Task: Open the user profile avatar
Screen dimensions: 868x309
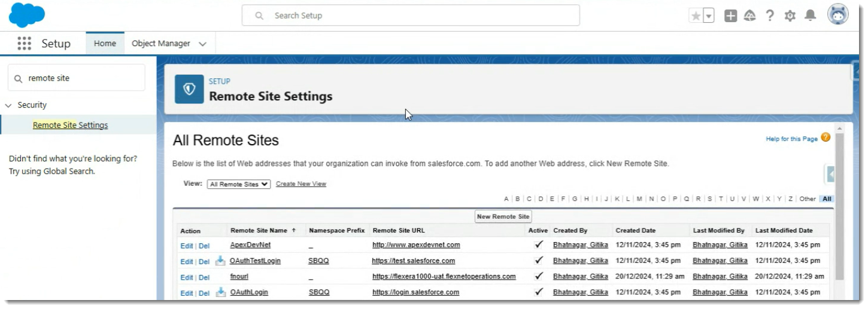Action: click(x=837, y=15)
